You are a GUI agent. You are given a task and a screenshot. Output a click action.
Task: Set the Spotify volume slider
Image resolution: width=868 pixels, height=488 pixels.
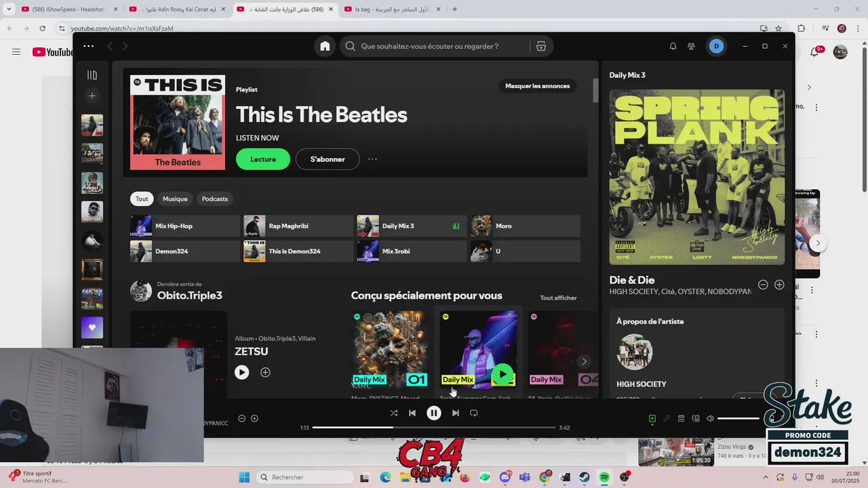coord(738,419)
